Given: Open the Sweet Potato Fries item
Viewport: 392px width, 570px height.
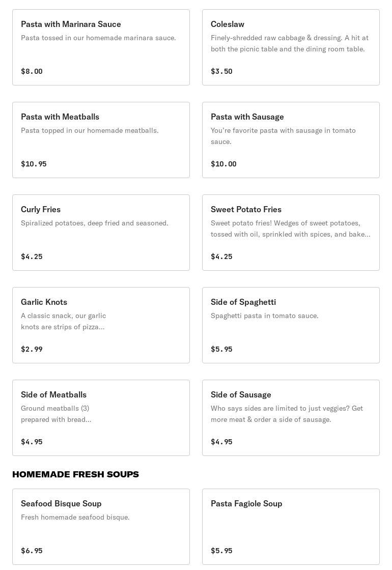Looking at the screenshot, I should coord(291,233).
